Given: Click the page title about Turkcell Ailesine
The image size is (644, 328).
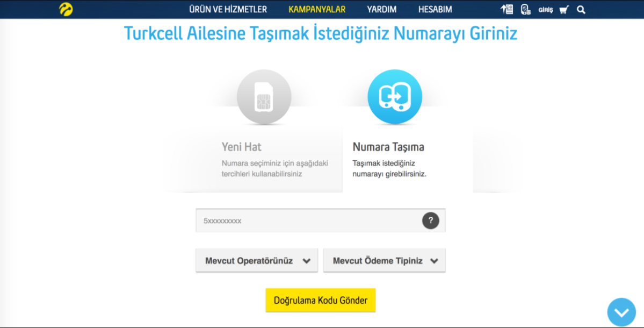Looking at the screenshot, I should click(320, 33).
